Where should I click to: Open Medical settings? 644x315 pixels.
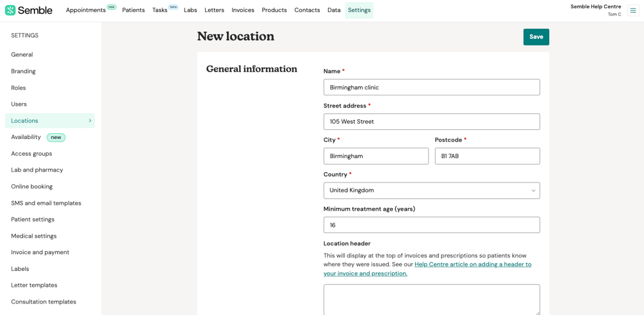coord(34,236)
